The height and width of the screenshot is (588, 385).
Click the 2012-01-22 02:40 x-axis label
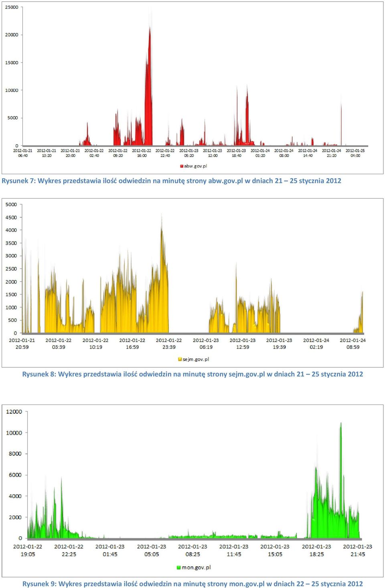tap(94, 153)
